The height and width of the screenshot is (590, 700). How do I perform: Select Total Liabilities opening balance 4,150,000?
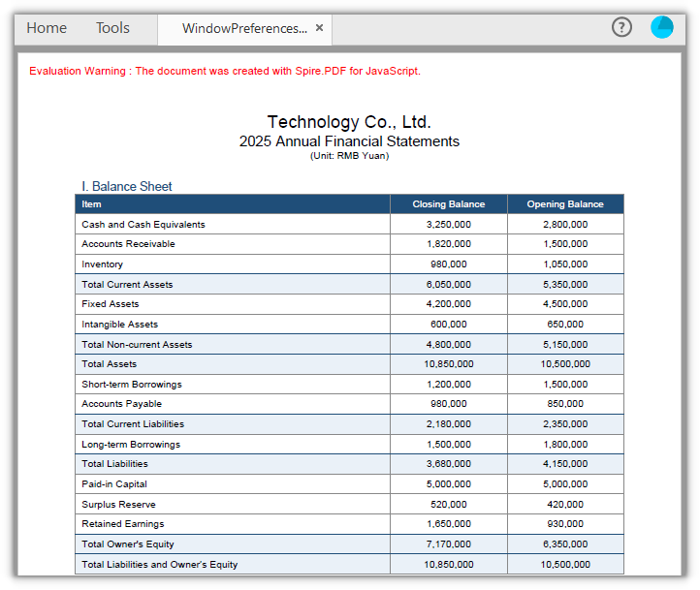pyautogui.click(x=565, y=464)
